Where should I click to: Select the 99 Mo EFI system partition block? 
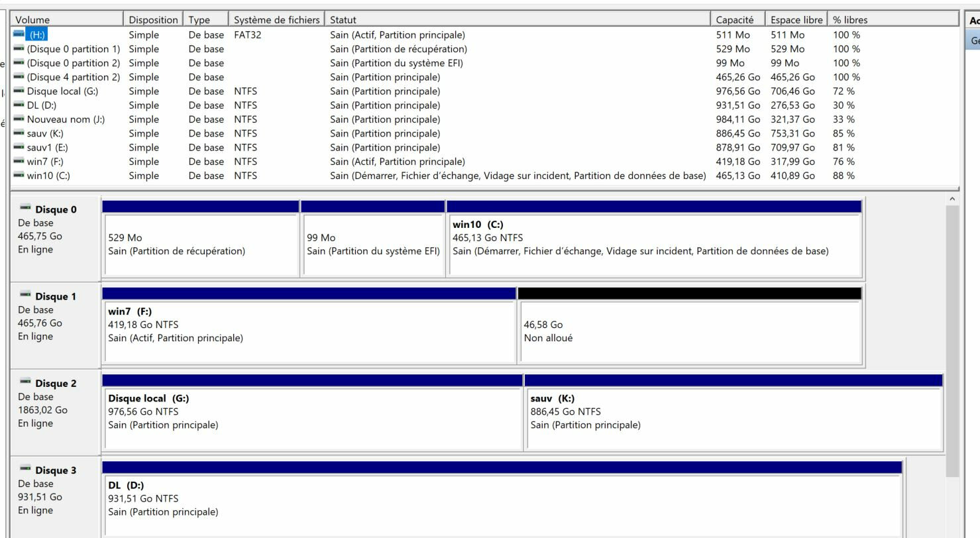373,239
